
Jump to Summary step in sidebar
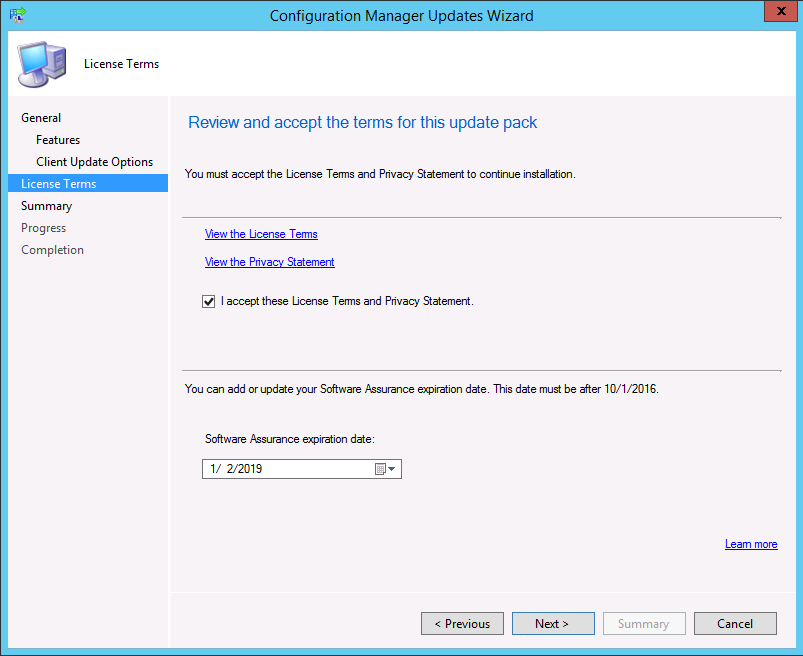(47, 206)
